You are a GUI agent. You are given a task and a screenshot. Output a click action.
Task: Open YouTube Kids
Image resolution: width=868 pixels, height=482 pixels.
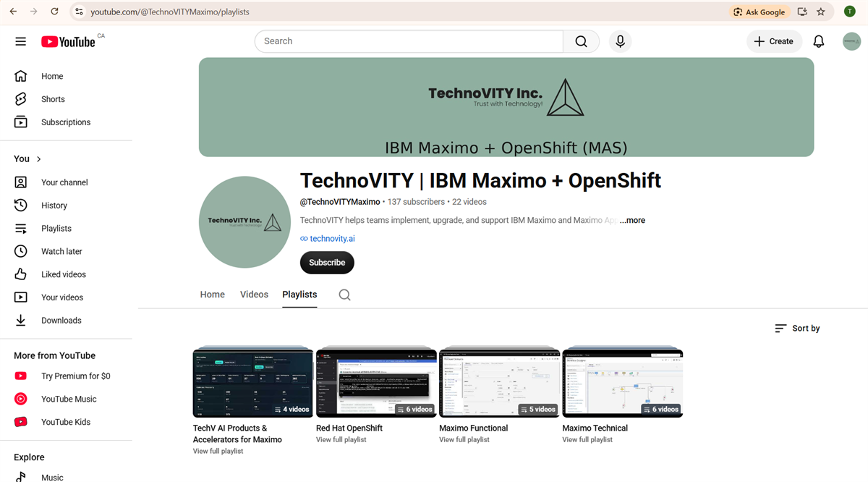pos(66,422)
